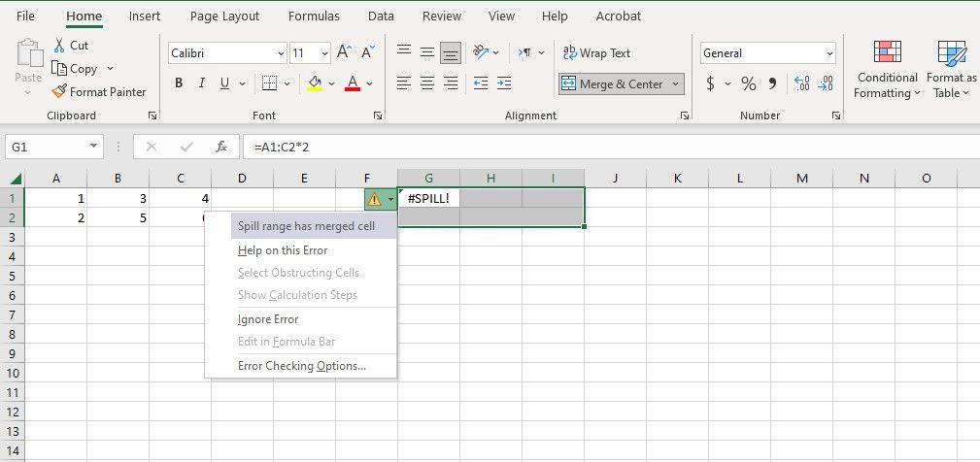Switch to the Formulas tab
This screenshot has width=980, height=462.
[314, 16]
